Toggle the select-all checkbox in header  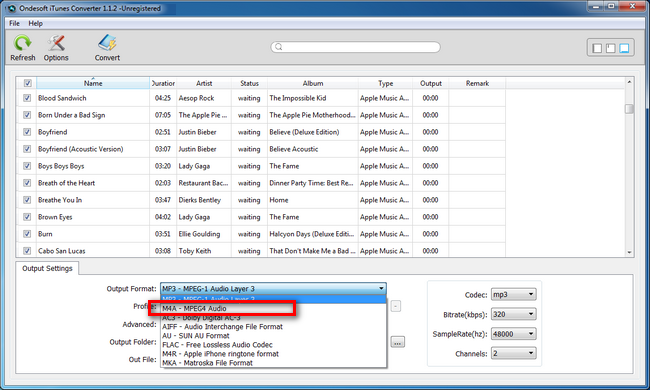[x=27, y=83]
